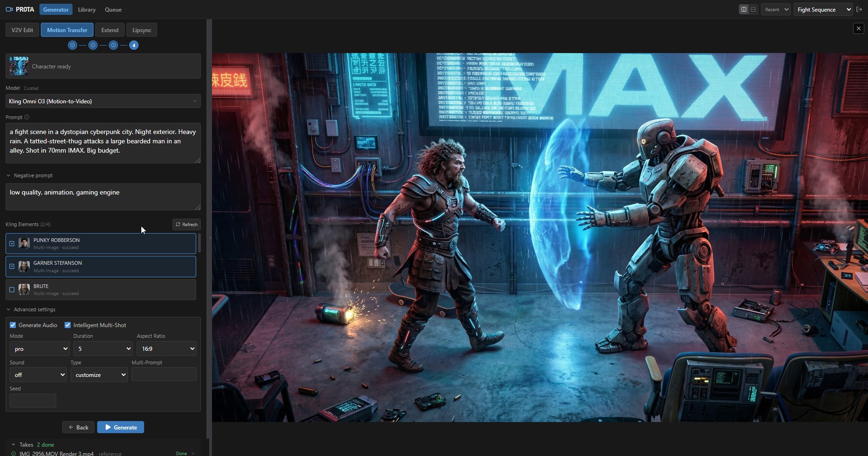This screenshot has width=868, height=456.
Task: Switch to stacked layout view icon
Action: 753,9
